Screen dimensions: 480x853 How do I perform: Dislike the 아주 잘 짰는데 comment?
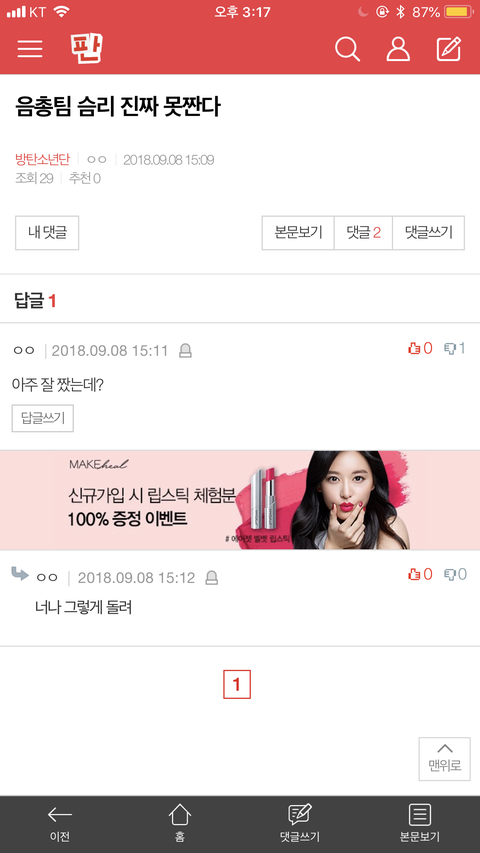click(455, 348)
